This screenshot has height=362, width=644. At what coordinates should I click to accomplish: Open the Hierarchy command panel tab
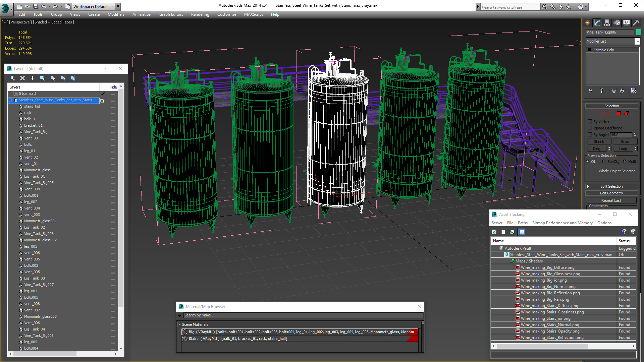click(607, 23)
